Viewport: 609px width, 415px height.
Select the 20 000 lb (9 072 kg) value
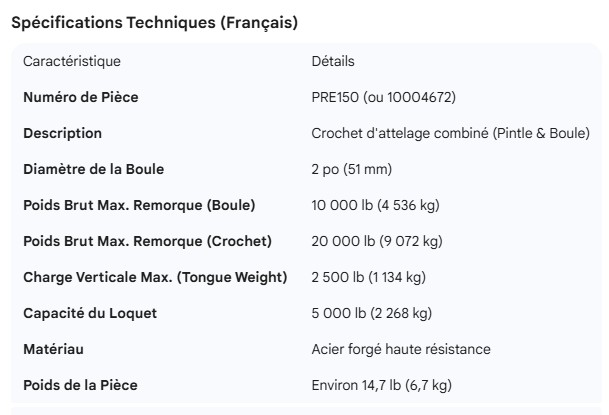(x=377, y=241)
